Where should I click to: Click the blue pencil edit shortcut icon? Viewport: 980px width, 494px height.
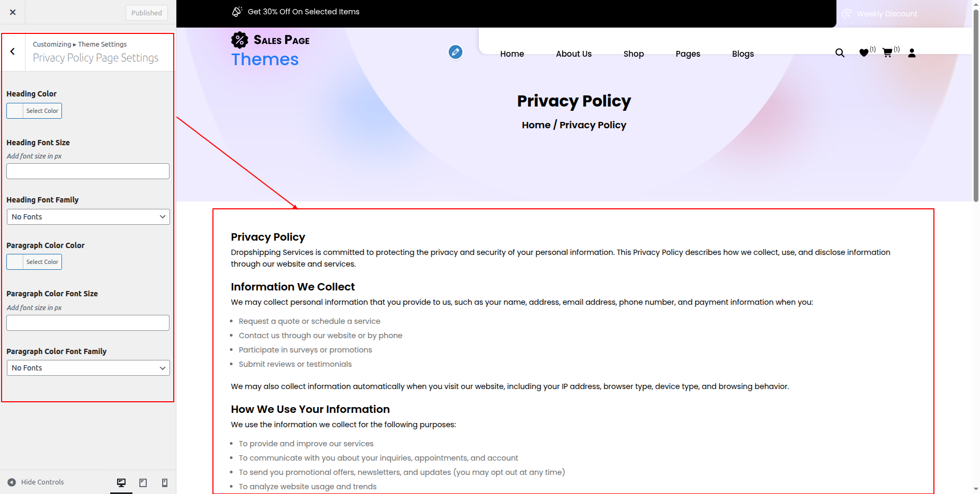point(456,52)
